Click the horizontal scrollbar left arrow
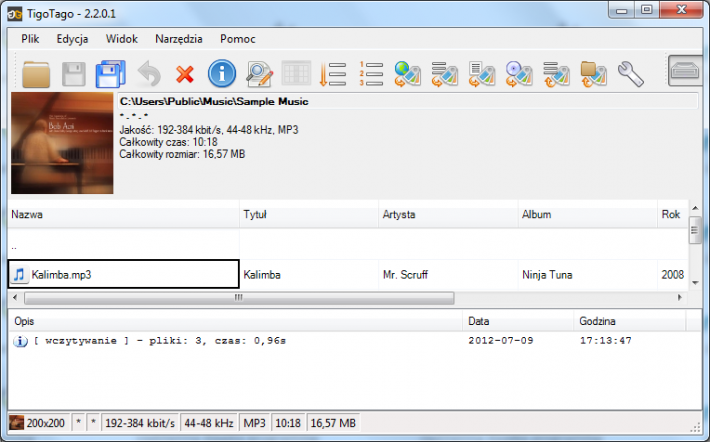Image resolution: width=710 pixels, height=442 pixels. point(15,298)
